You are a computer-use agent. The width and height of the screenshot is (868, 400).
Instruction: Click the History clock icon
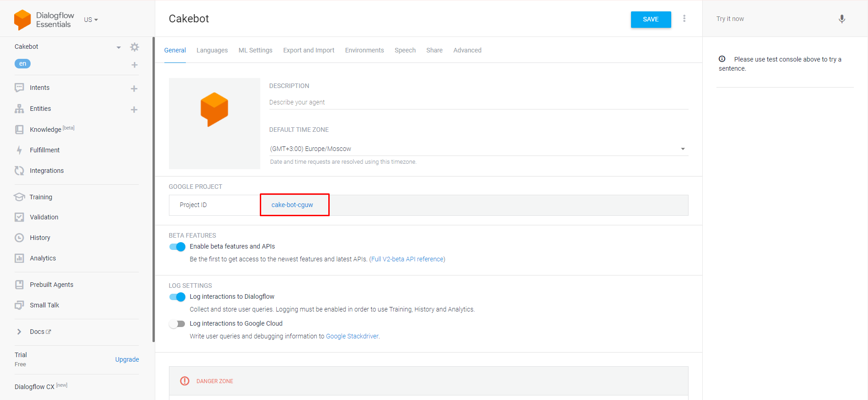pyautogui.click(x=19, y=238)
